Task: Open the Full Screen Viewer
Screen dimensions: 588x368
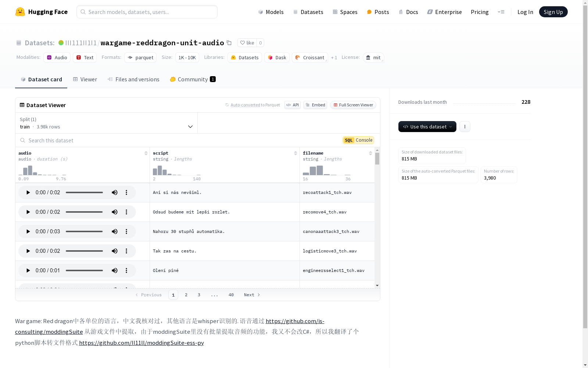Action: (353, 105)
